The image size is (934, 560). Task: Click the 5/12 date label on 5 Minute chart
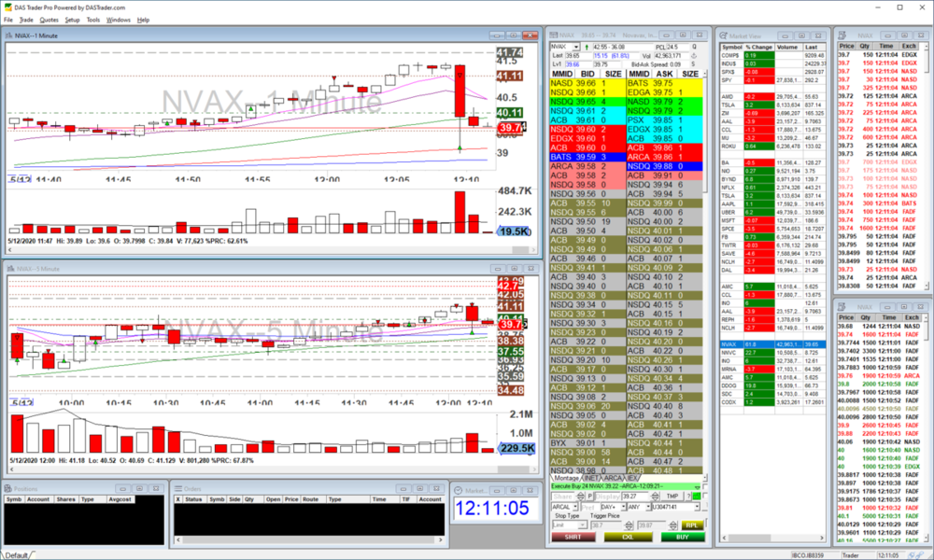[21, 403]
